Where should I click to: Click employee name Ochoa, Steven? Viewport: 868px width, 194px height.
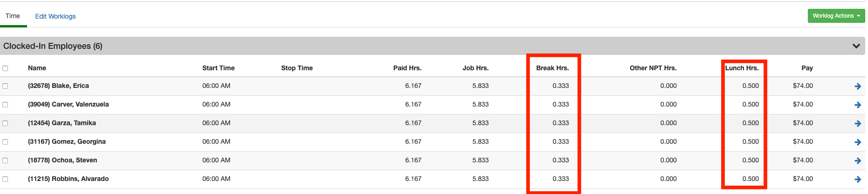[x=62, y=160]
